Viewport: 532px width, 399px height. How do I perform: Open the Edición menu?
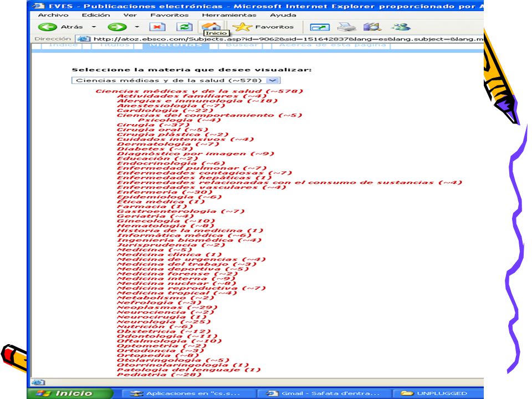pyautogui.click(x=96, y=15)
